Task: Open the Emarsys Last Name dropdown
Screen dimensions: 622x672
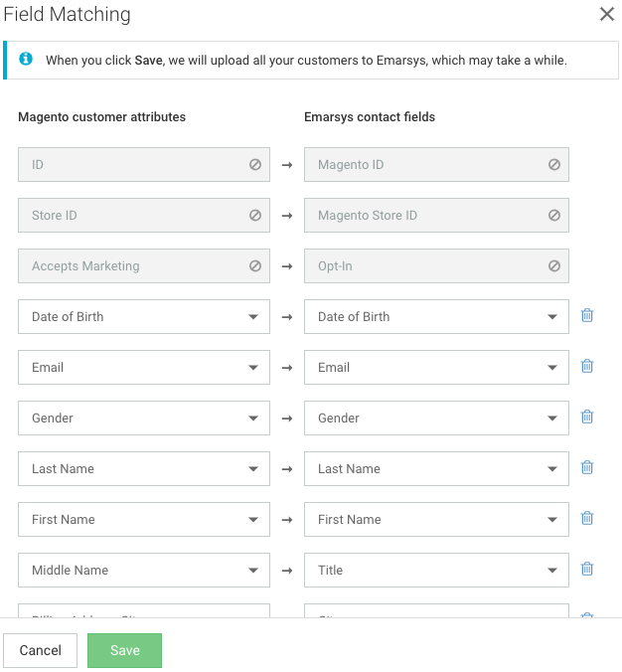Action: pyautogui.click(x=436, y=468)
